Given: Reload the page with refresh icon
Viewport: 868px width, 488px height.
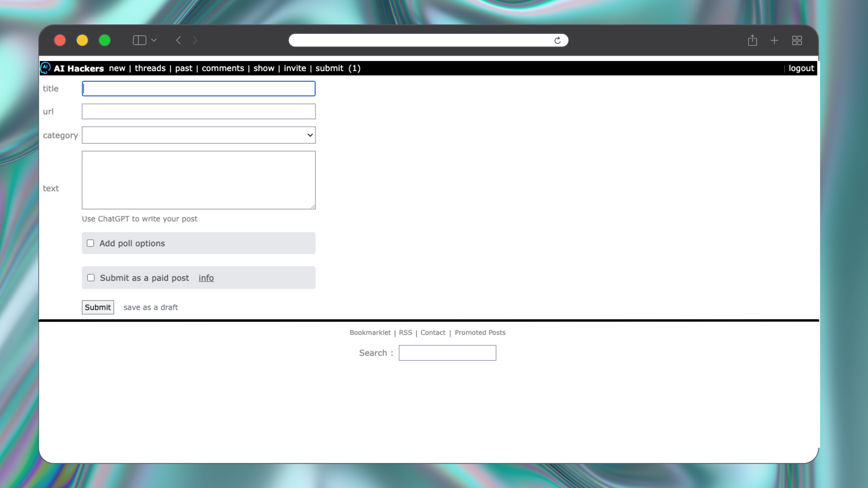Looking at the screenshot, I should tap(557, 40).
